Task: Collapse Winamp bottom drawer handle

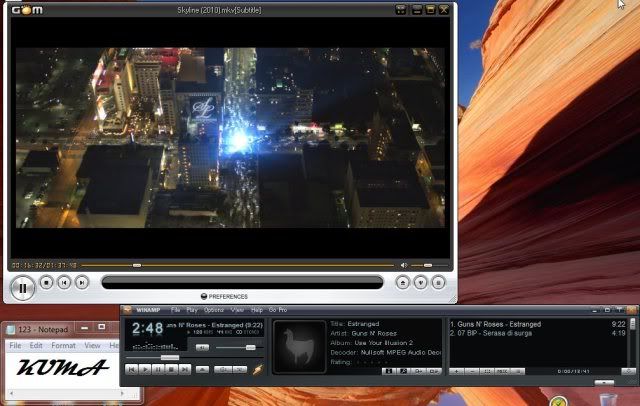Action: click(x=604, y=382)
